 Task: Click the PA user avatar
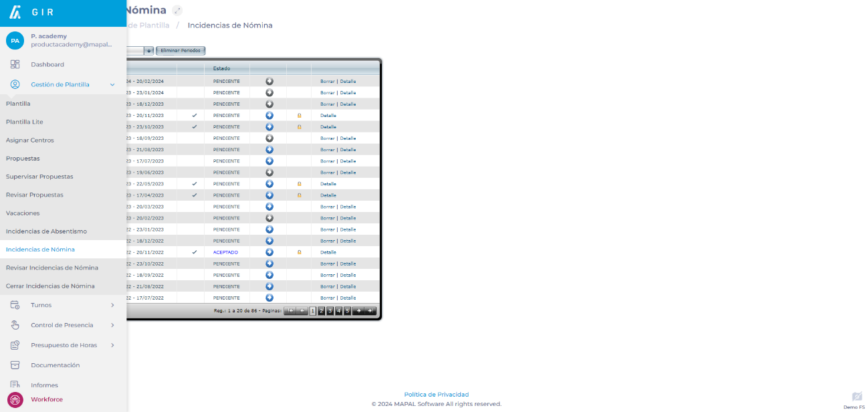click(x=15, y=40)
